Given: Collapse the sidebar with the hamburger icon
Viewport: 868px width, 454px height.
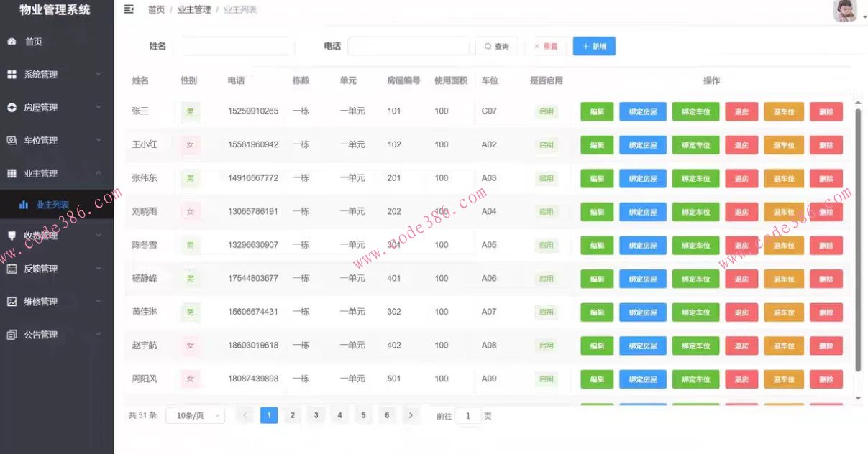Looking at the screenshot, I should (128, 9).
